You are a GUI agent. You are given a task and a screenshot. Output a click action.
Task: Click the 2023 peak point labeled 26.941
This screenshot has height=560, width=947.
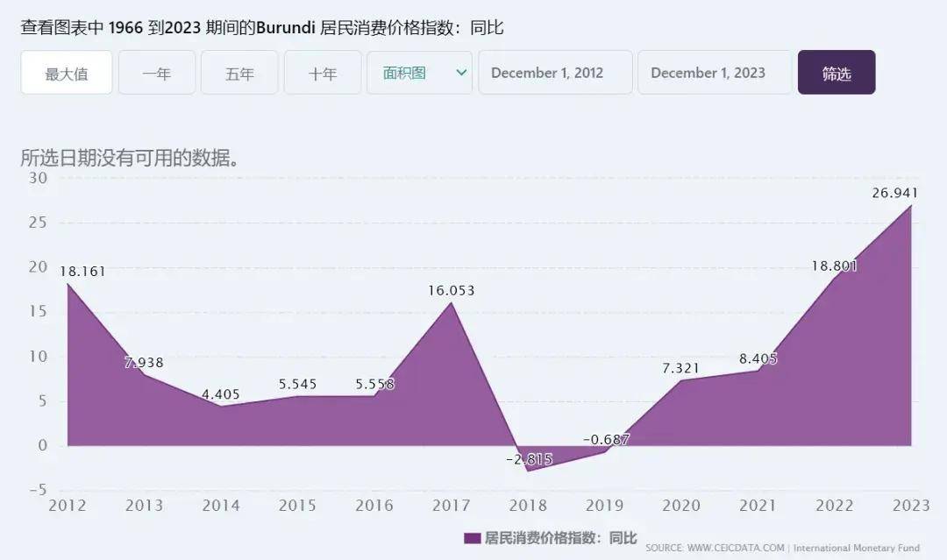coord(910,205)
